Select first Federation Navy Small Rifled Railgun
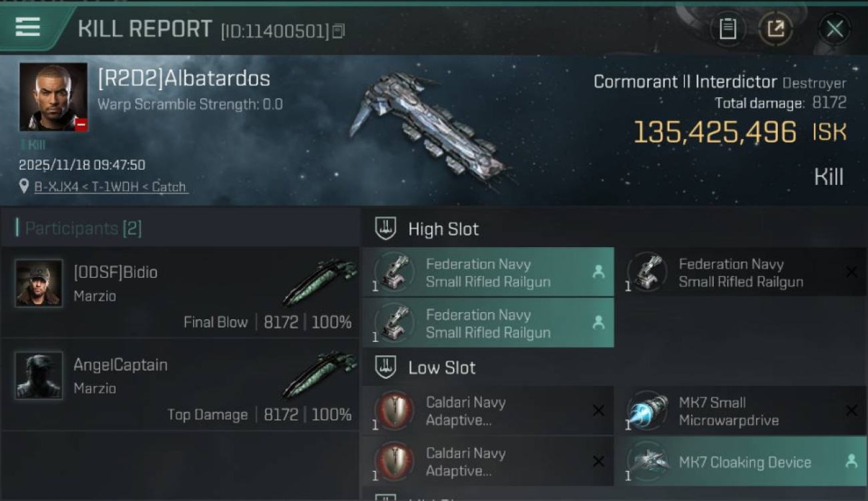868x501 pixels. [487, 273]
